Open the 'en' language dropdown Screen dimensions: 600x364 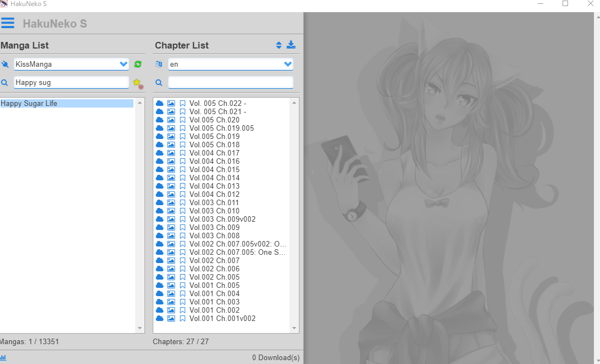click(231, 64)
